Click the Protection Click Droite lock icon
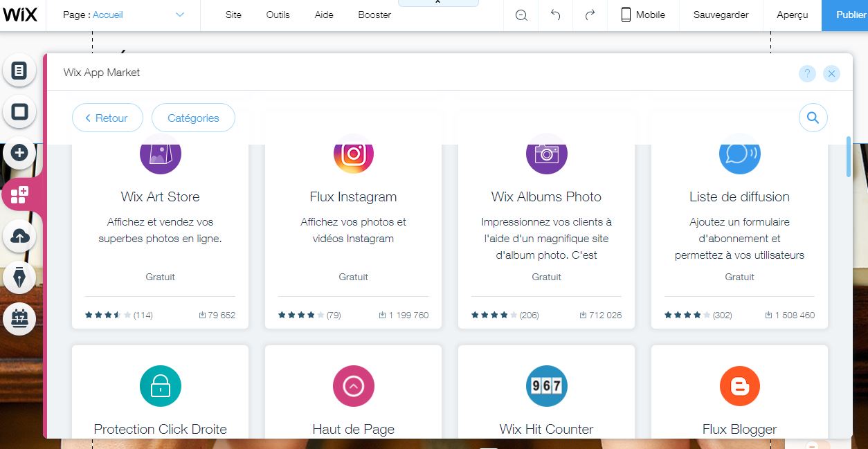 coord(161,386)
